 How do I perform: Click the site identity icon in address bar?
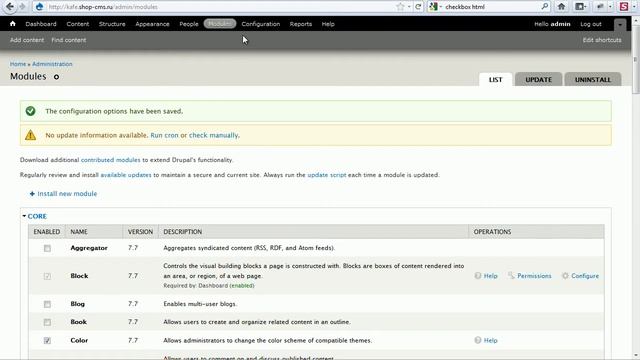(39, 7)
